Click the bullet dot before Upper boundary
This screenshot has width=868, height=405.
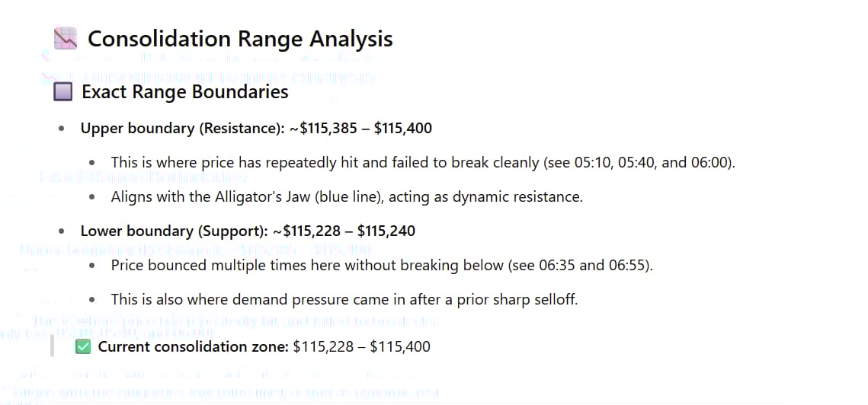(62, 129)
